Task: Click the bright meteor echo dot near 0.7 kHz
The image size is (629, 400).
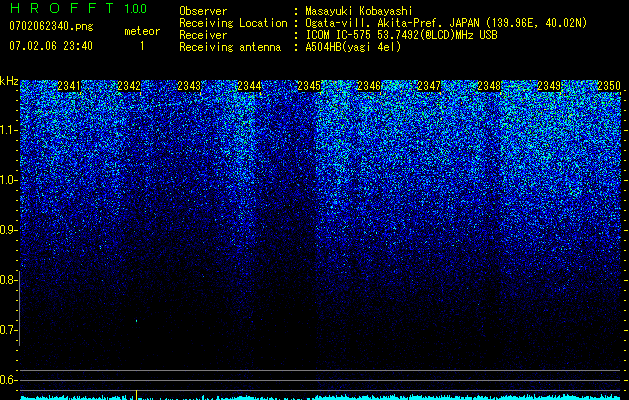Action: (136, 321)
